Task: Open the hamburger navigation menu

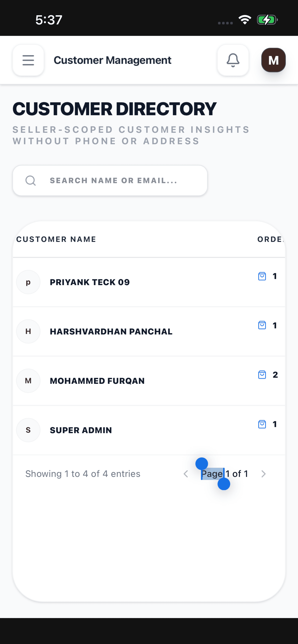Action: point(28,60)
